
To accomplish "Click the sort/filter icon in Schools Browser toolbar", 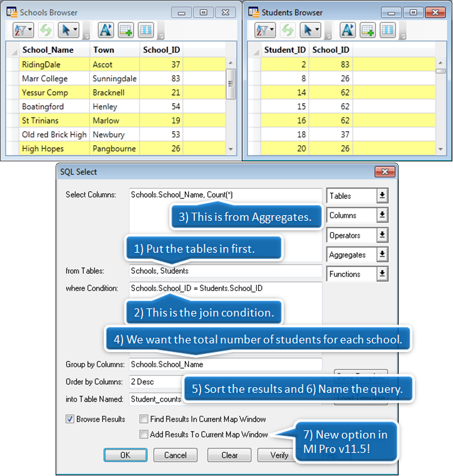I will click(x=23, y=30).
